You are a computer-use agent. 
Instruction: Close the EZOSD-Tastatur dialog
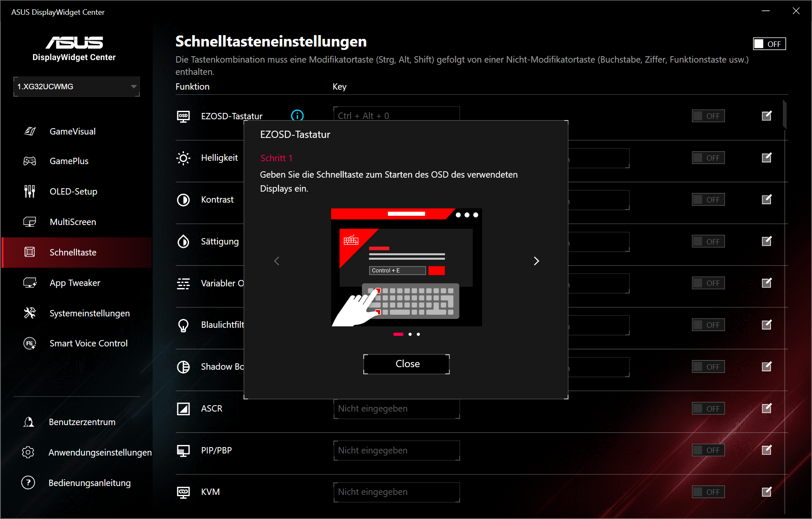(x=406, y=364)
